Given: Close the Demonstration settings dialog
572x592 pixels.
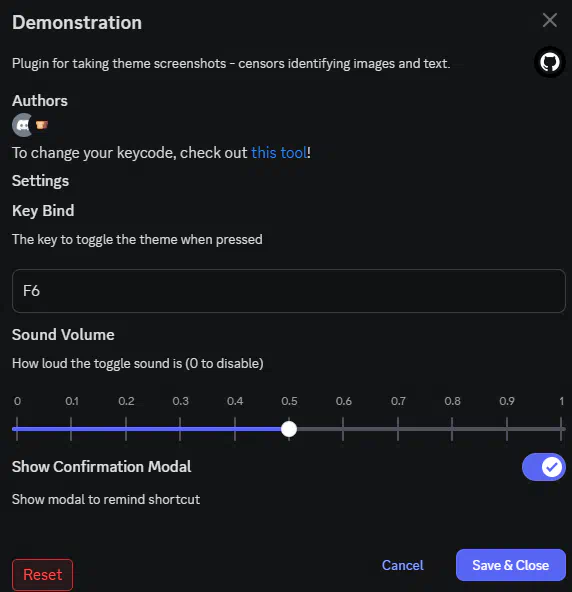Looking at the screenshot, I should pos(549,20).
